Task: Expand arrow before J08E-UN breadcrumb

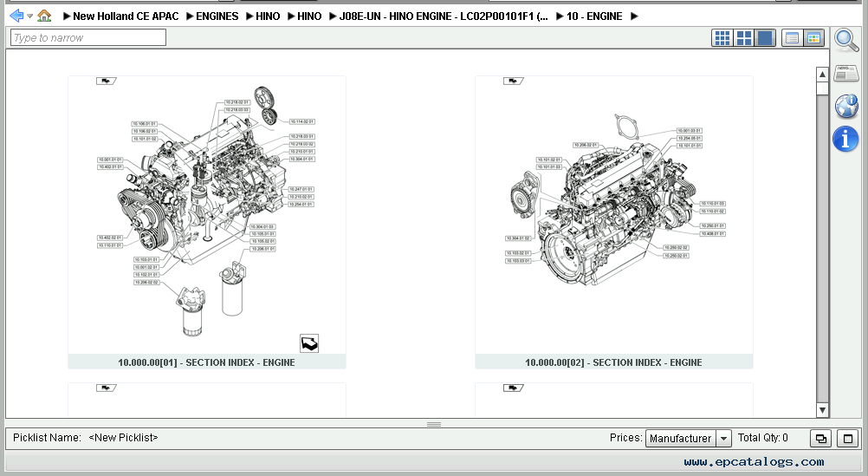Action: [334, 16]
